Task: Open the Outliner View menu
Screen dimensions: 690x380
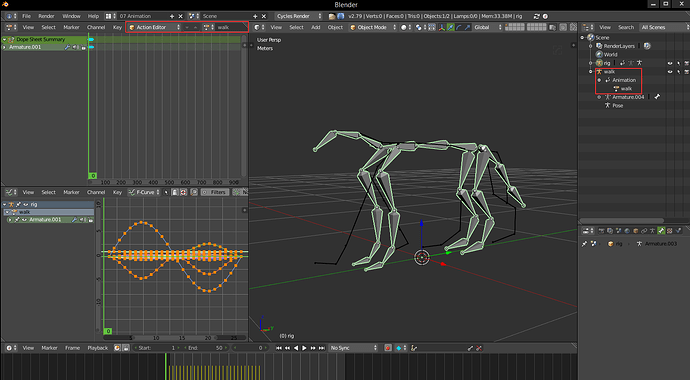Action: 605,27
